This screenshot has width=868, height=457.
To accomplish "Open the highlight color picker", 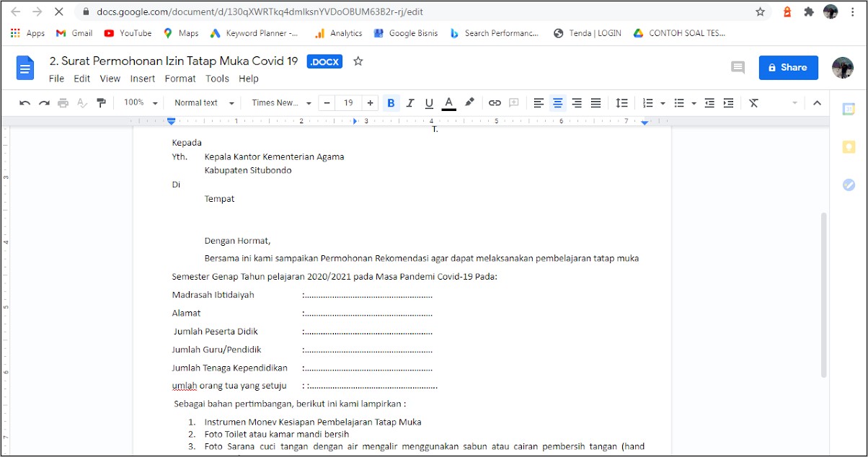I will 469,103.
